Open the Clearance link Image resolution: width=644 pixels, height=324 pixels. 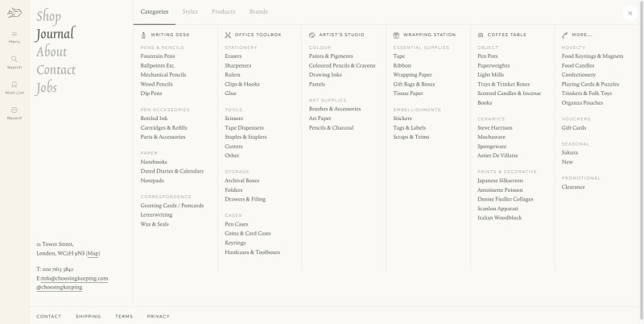(x=573, y=187)
